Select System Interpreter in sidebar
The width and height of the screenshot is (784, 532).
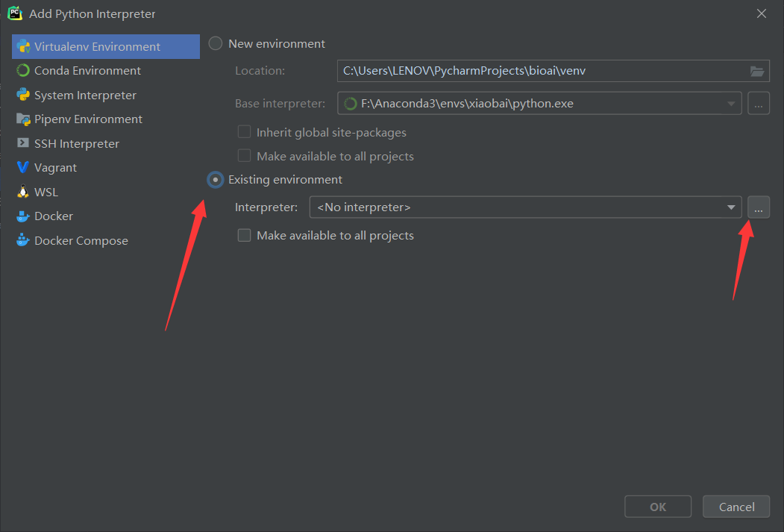106,95
